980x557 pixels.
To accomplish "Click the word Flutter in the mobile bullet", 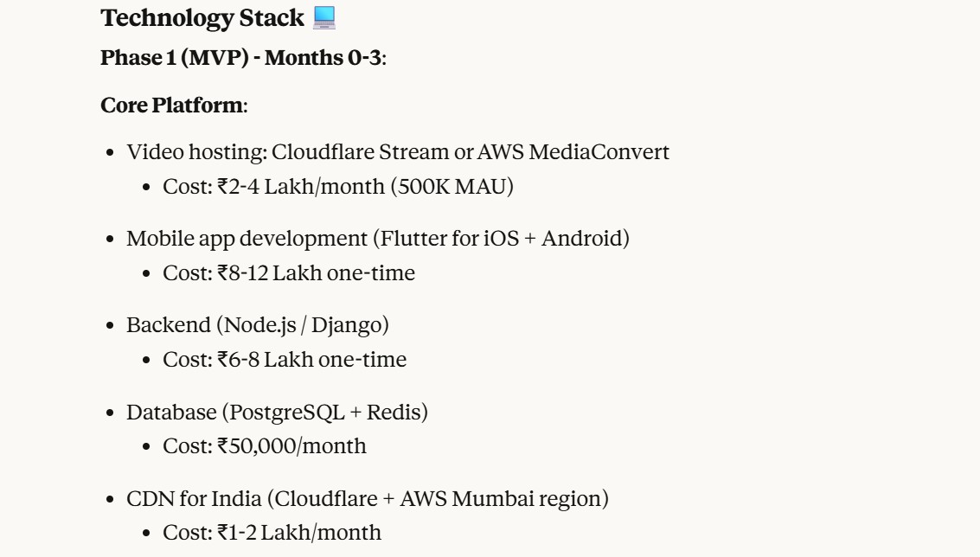I will 414,239.
